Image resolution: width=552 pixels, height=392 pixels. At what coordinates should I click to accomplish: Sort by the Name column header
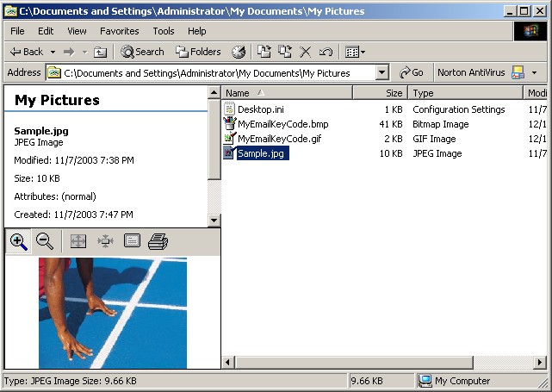click(x=287, y=93)
